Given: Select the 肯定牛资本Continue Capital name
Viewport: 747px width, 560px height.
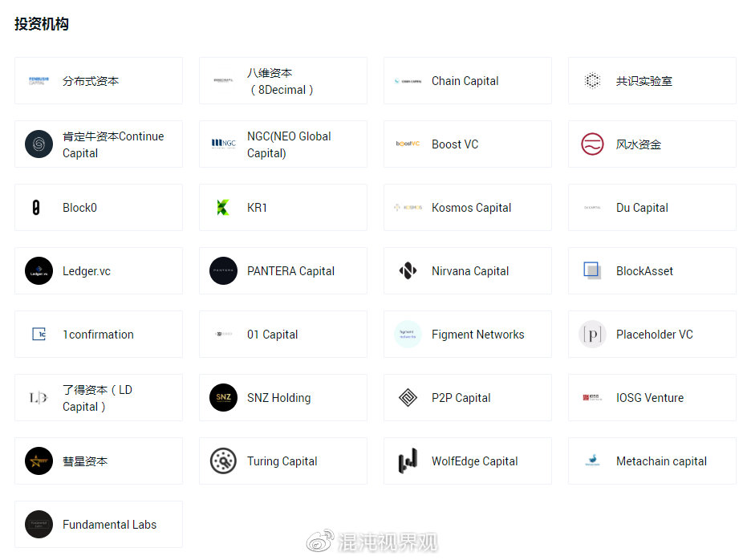Looking at the screenshot, I should tap(113, 144).
